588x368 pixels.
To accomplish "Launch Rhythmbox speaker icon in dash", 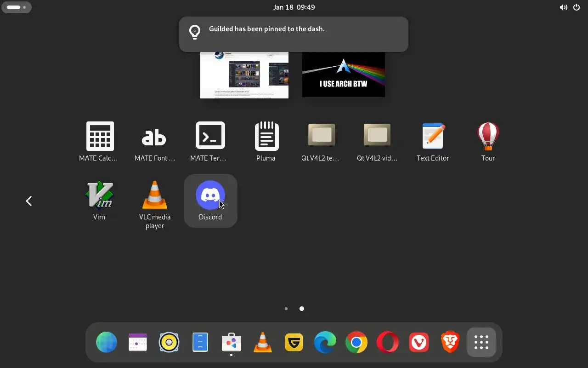I will 169,342.
